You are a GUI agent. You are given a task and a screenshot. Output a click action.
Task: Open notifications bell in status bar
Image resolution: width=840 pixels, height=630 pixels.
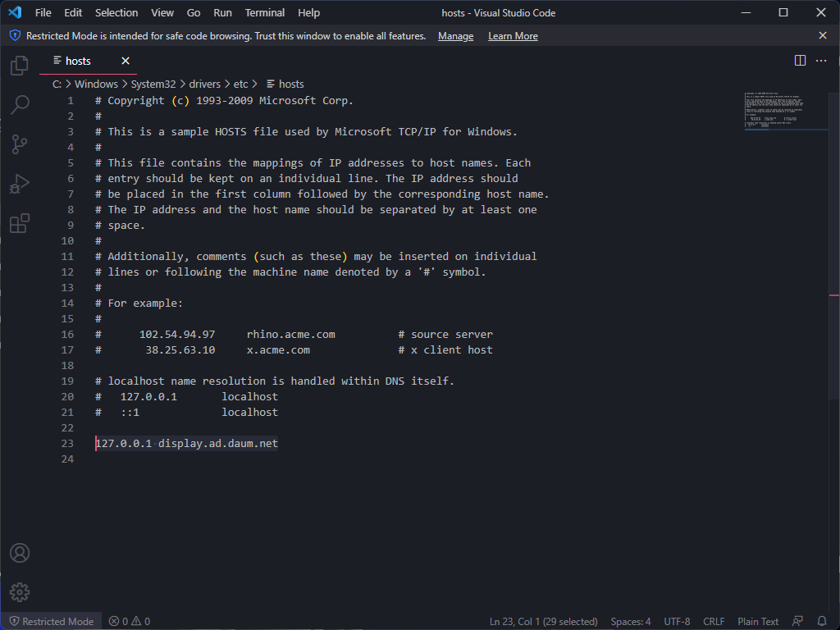(821, 621)
